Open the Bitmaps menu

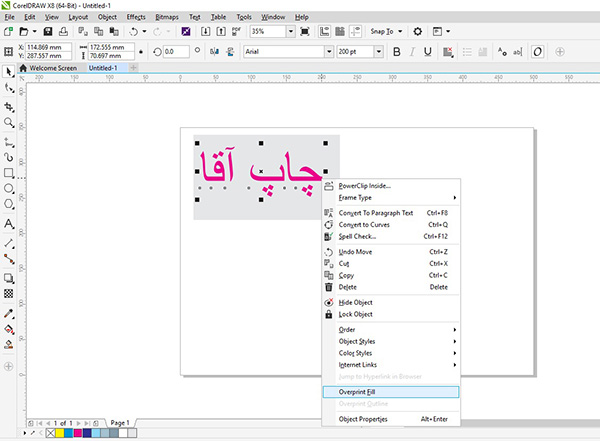[x=167, y=17]
